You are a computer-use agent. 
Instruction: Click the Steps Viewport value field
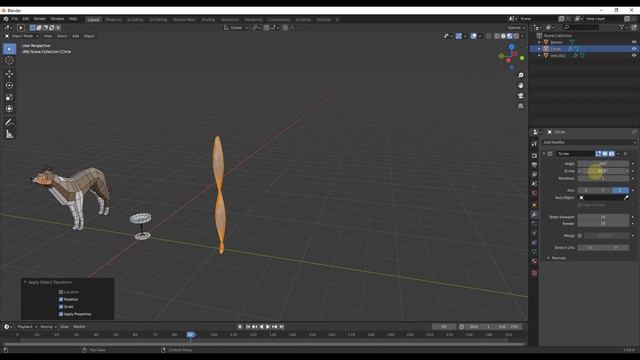coord(603,217)
